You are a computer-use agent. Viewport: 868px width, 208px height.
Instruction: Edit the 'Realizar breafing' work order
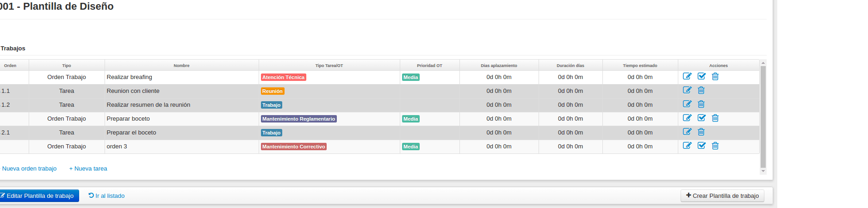[x=687, y=76]
